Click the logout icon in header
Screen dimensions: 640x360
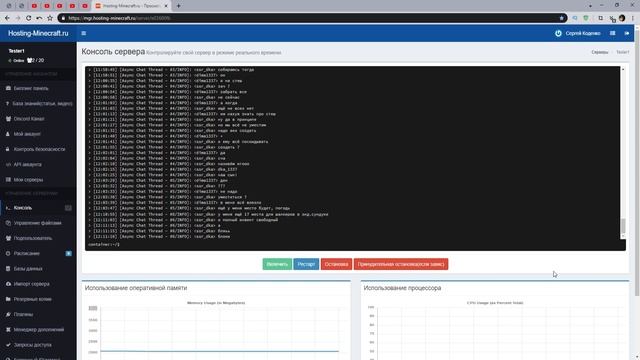click(627, 33)
